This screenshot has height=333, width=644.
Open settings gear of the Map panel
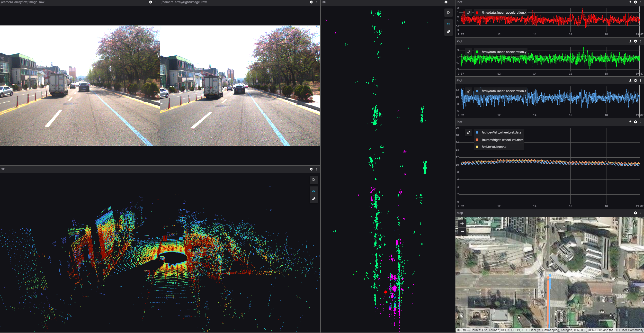tap(636, 213)
